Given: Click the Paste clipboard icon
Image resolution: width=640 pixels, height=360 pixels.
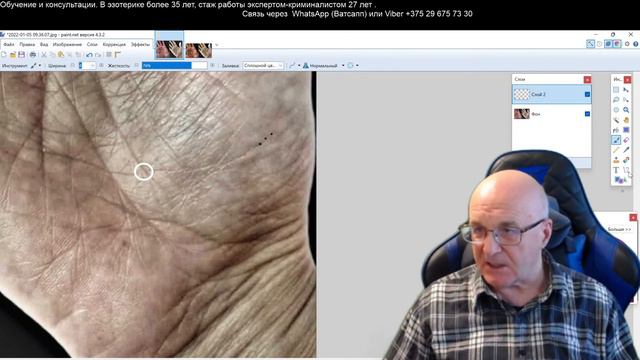Looking at the screenshot, I should 61,54.
